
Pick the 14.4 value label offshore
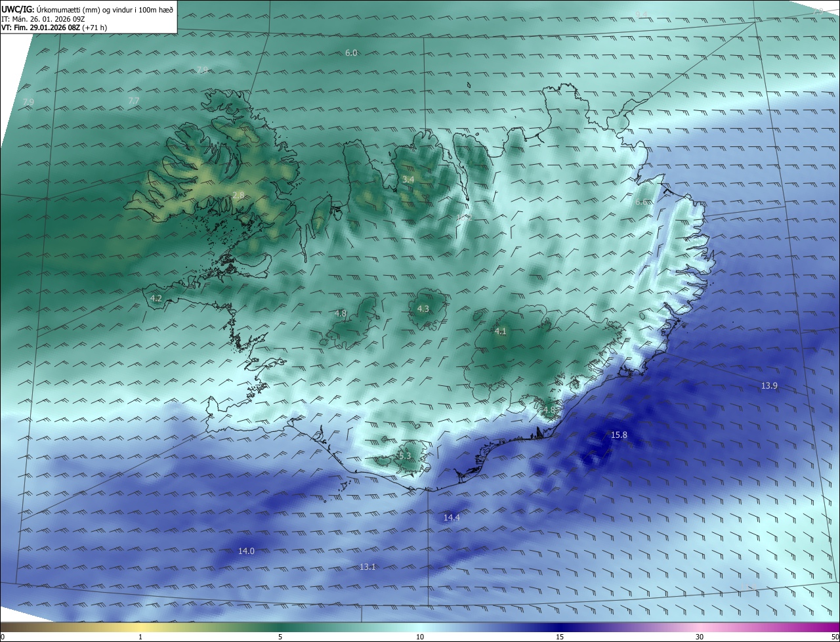pyautogui.click(x=451, y=518)
